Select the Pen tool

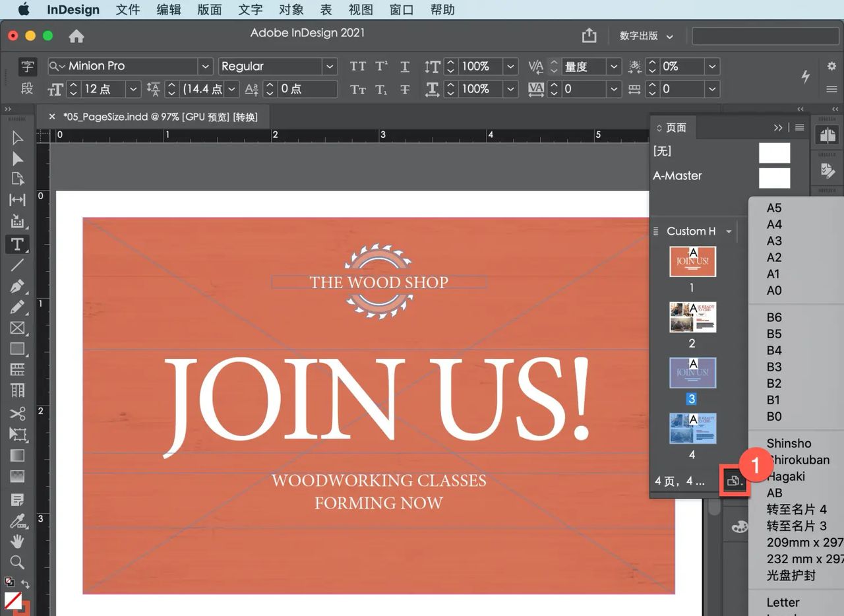pyautogui.click(x=18, y=286)
